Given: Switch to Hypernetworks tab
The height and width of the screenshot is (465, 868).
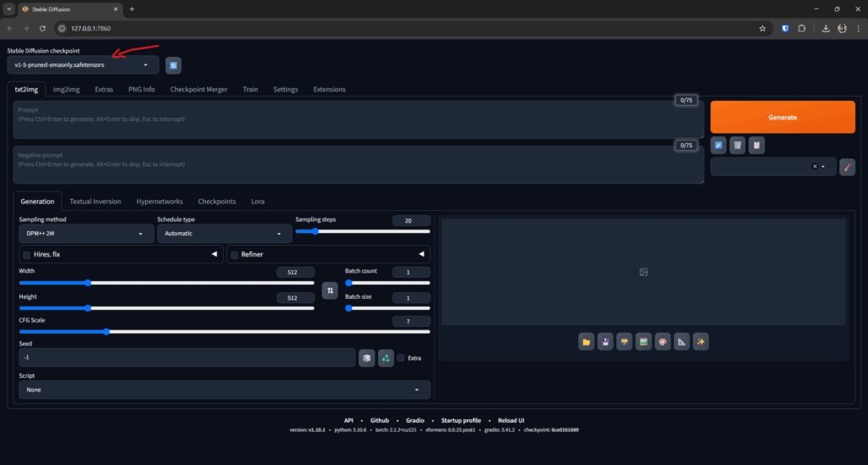Looking at the screenshot, I should coord(159,202).
